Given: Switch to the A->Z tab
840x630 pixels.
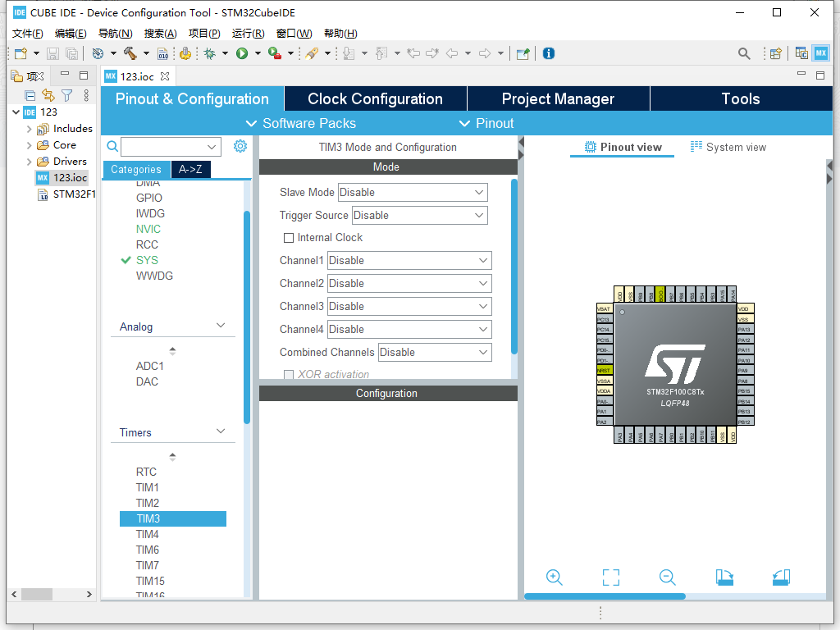Looking at the screenshot, I should [x=190, y=169].
